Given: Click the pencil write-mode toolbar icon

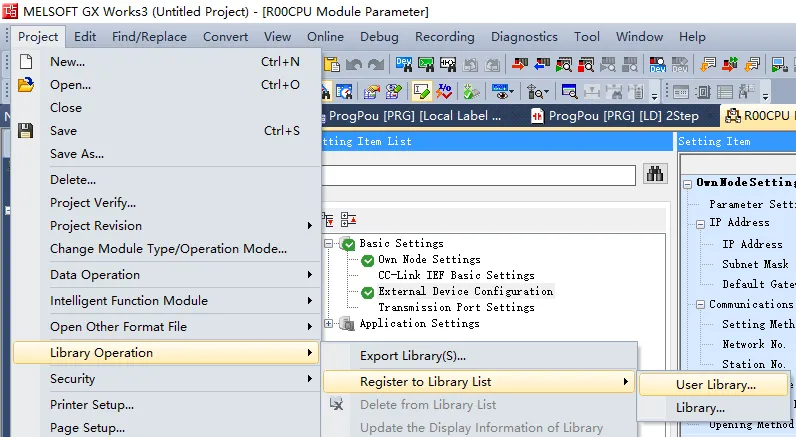Looking at the screenshot, I should tap(421, 91).
